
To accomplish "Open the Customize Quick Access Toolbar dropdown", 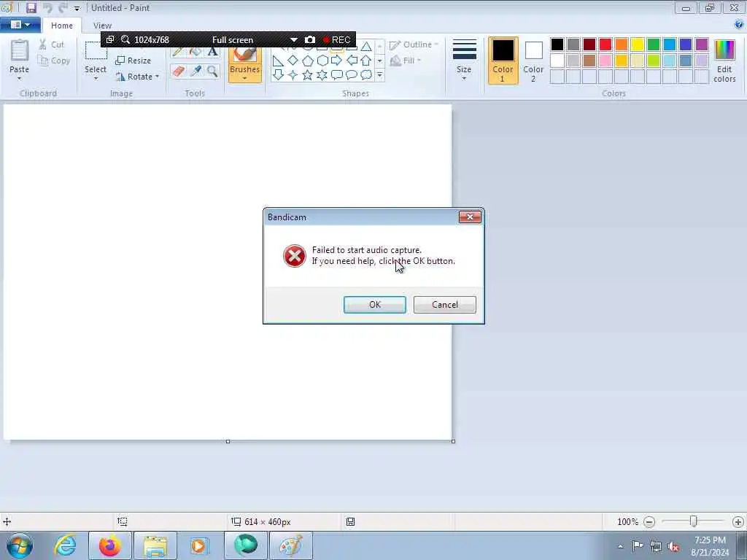I will (77, 8).
